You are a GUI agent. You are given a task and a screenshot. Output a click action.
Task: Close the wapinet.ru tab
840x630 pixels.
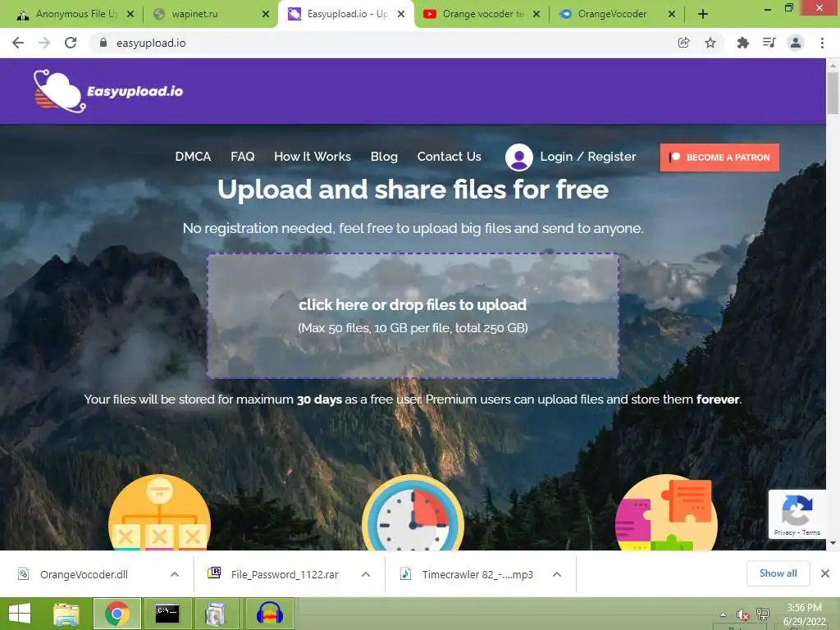coord(266,15)
